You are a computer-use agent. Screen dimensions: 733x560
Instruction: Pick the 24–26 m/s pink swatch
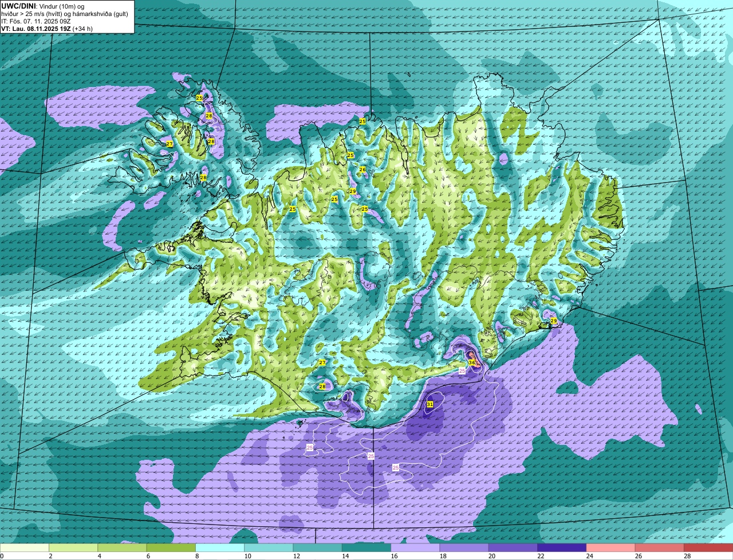click(x=610, y=548)
